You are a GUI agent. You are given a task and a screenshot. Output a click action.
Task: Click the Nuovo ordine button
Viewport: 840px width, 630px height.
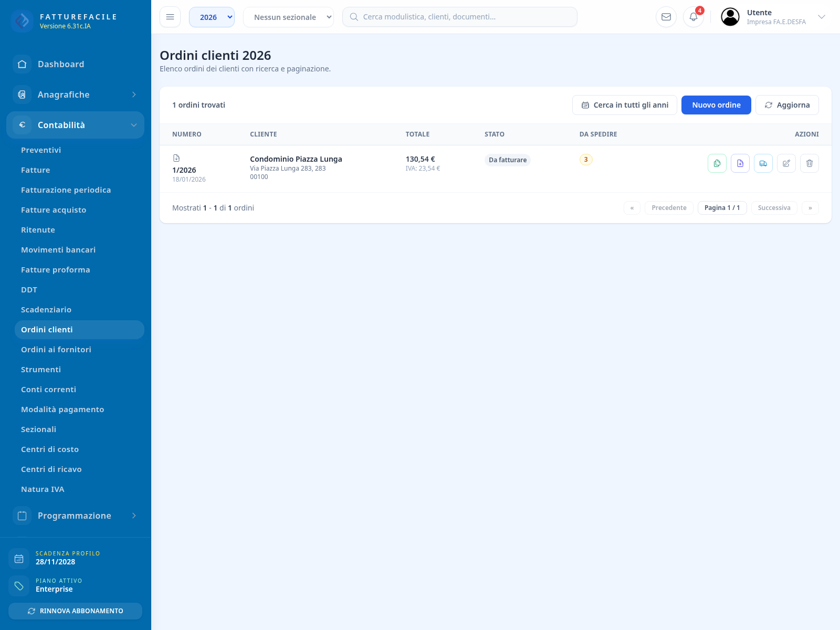716,105
